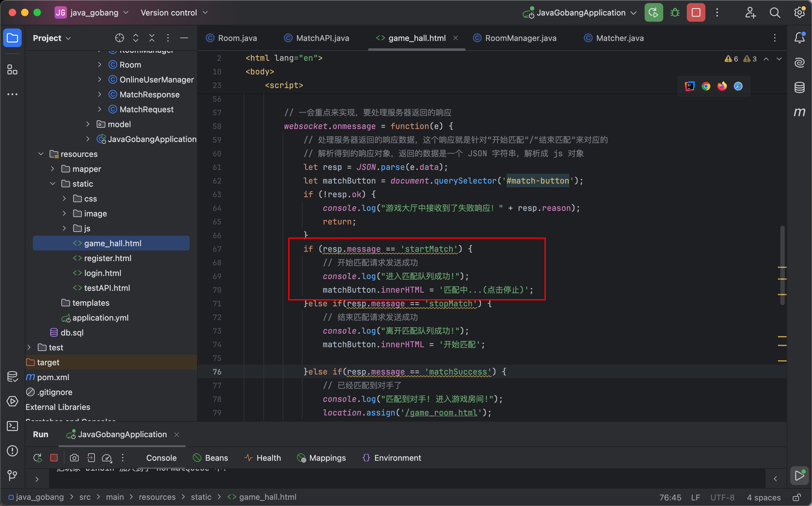Open in Chrome browser icon

click(706, 86)
